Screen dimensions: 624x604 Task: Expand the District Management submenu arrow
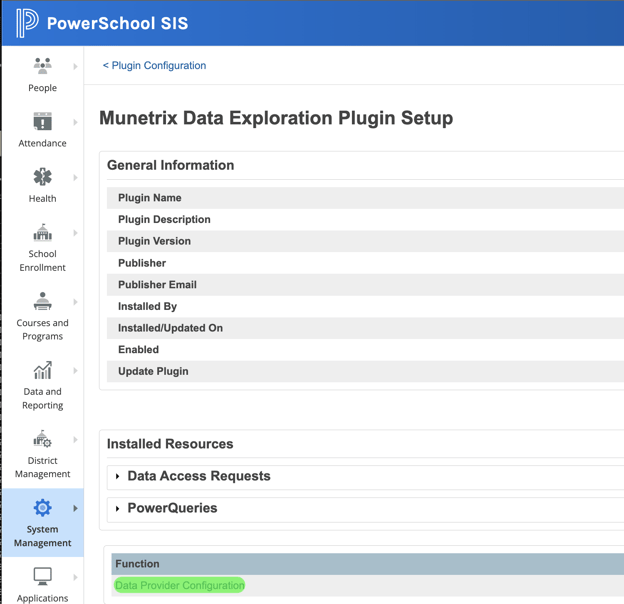[x=75, y=440]
